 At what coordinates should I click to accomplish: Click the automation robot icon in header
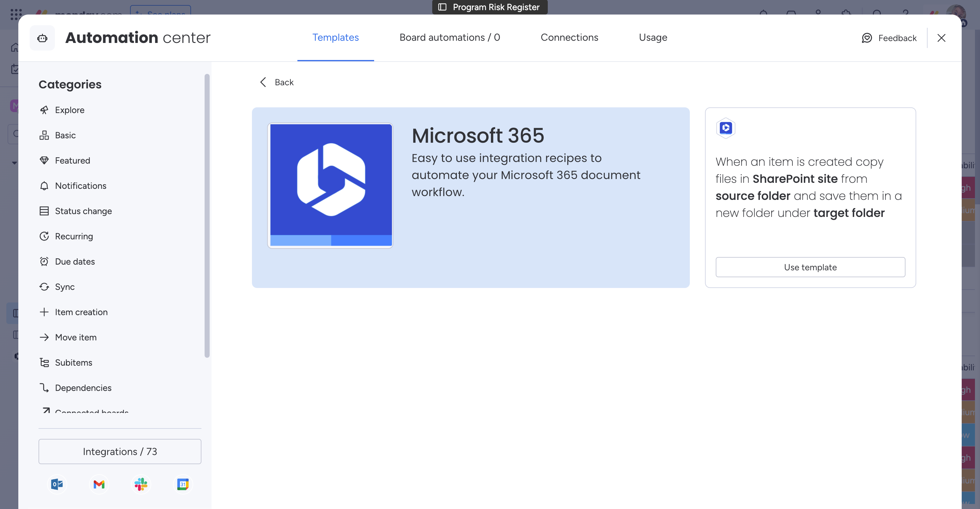tap(42, 38)
